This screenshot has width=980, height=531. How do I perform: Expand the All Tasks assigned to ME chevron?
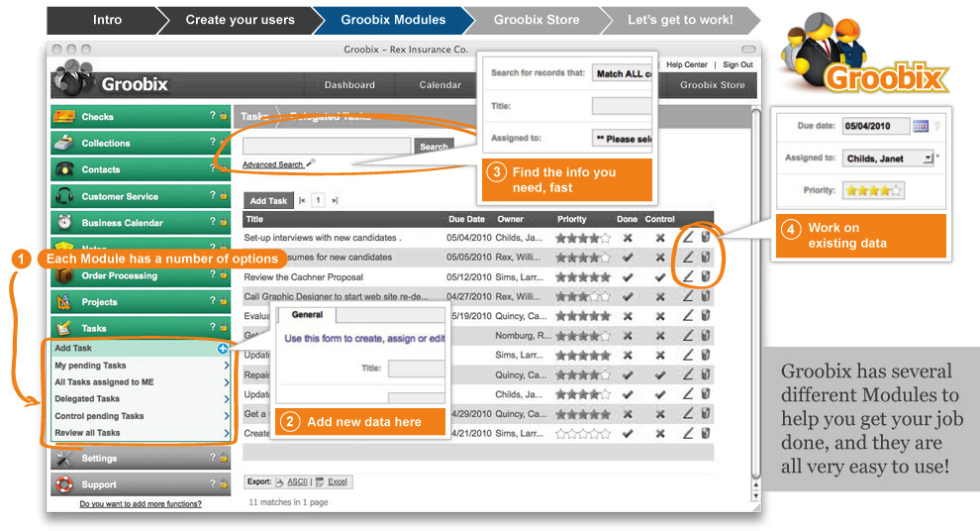coord(227,382)
